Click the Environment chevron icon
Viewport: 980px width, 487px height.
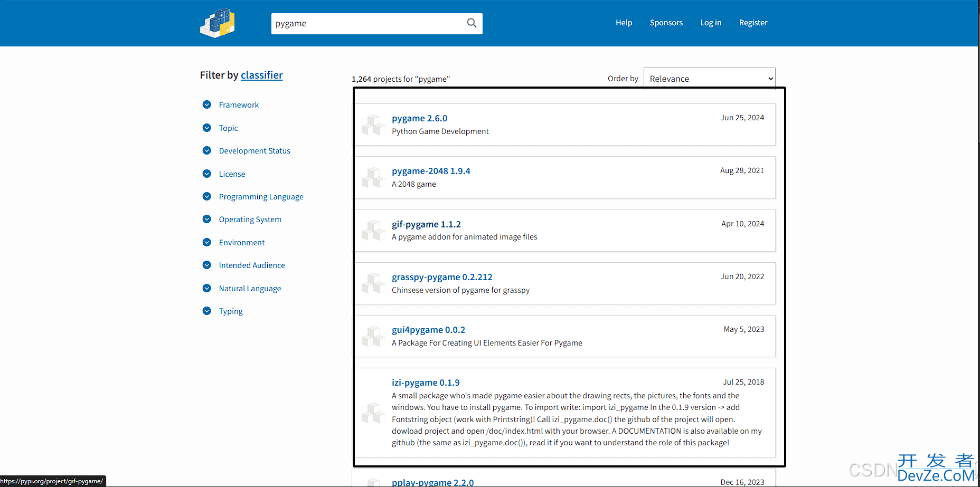click(x=207, y=242)
